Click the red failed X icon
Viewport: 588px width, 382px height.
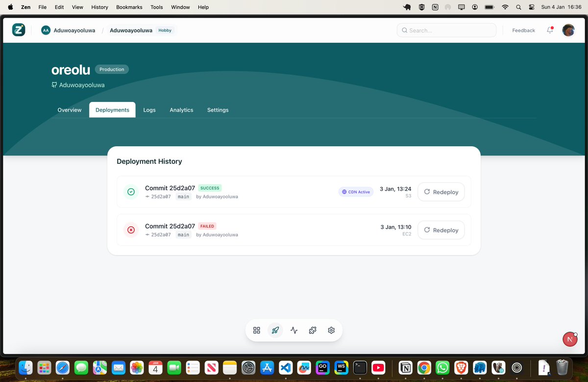[131, 229]
